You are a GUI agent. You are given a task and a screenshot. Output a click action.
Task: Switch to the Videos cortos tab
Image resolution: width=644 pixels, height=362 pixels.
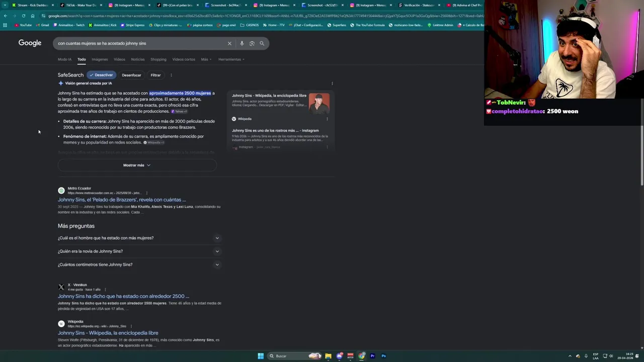(184, 59)
